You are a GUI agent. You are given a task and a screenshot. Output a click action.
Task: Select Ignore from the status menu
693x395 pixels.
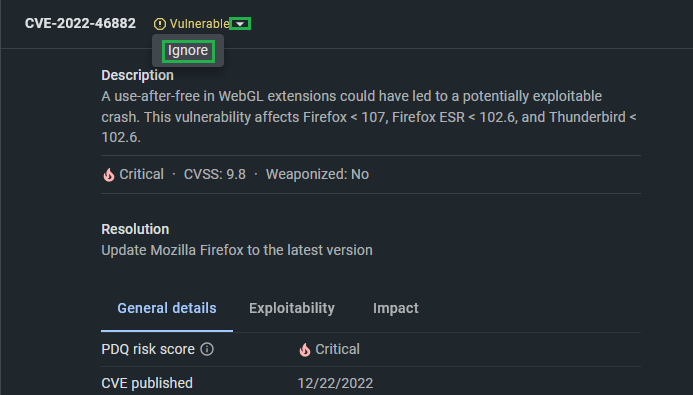point(188,51)
